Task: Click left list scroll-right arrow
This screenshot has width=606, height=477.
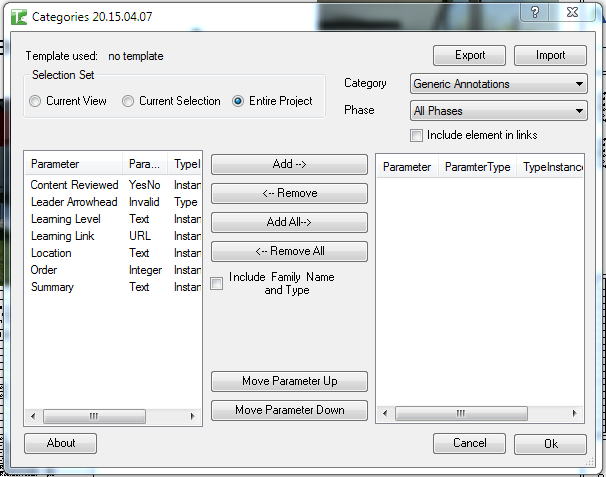Action: pyautogui.click(x=192, y=417)
